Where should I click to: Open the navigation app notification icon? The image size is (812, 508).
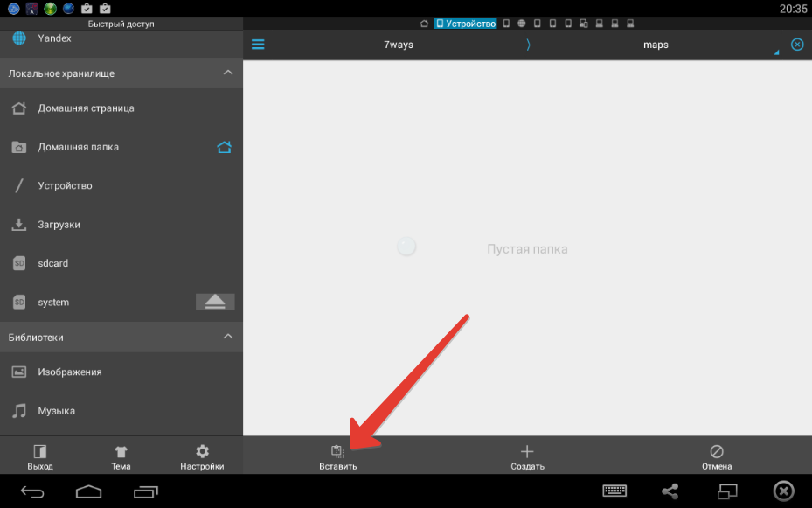[x=31, y=8]
